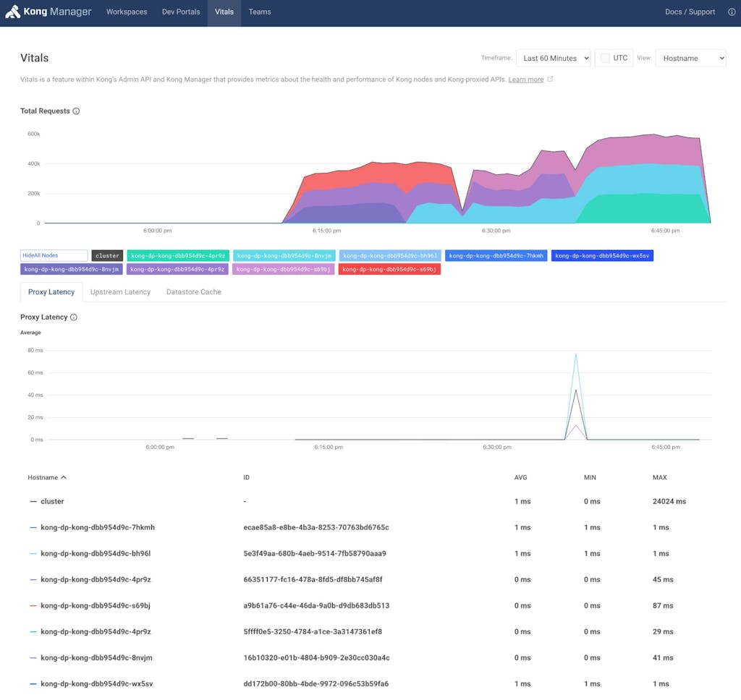Screen dimensions: 741x700
Task: Switch to the Datastore Cache tab
Action: [193, 292]
